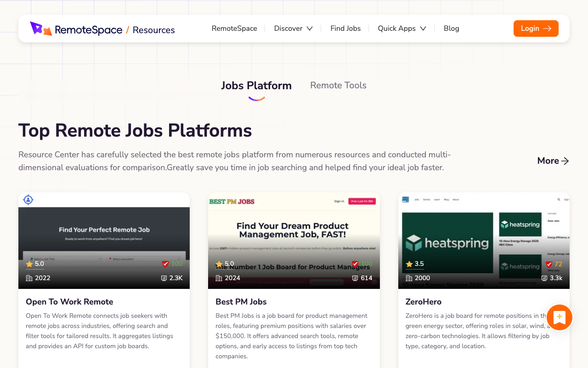
Task: Click the RemoteSpace logo icon
Action: click(41, 29)
